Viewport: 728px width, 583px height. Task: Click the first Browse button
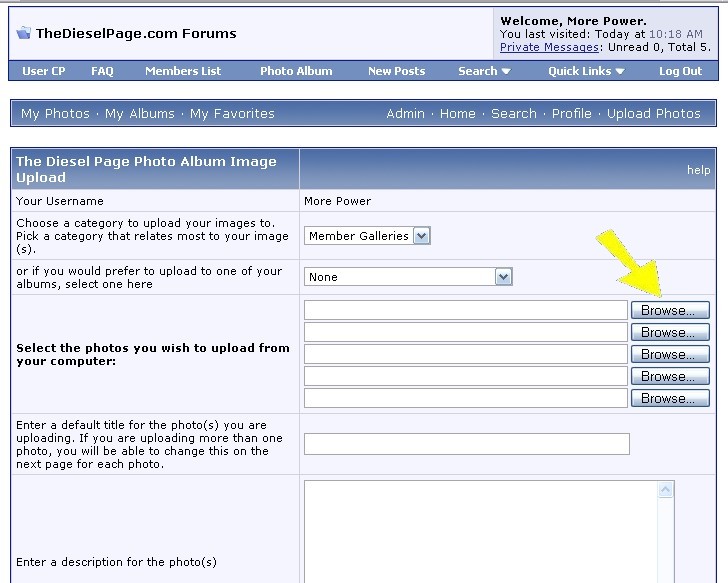click(x=669, y=311)
